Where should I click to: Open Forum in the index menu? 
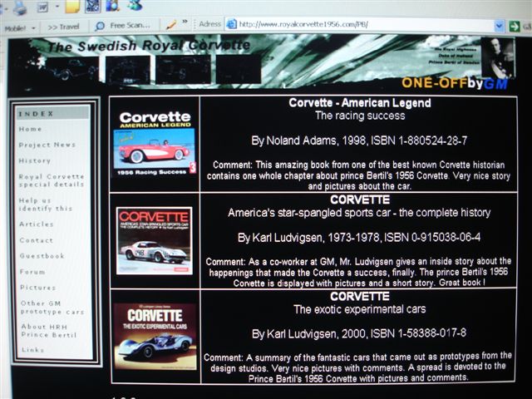point(32,272)
